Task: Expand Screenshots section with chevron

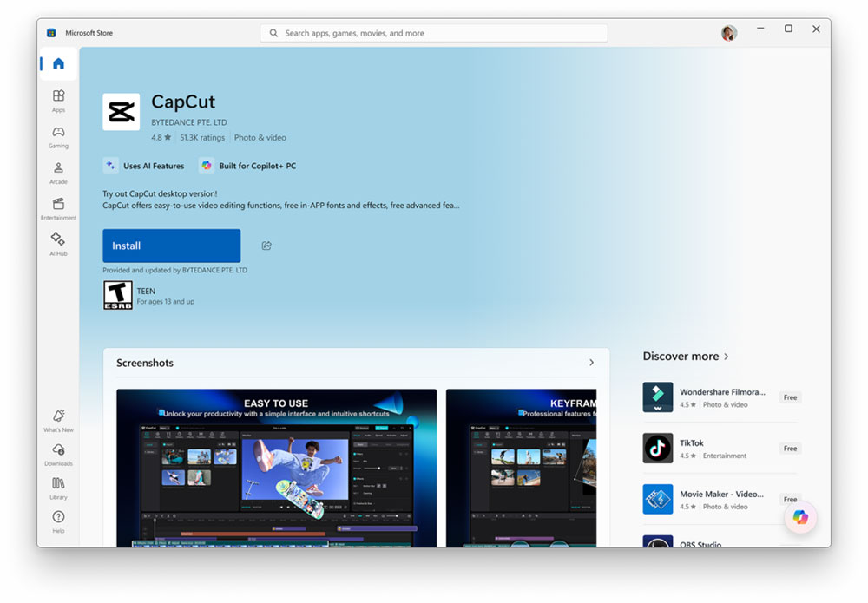Action: (591, 363)
